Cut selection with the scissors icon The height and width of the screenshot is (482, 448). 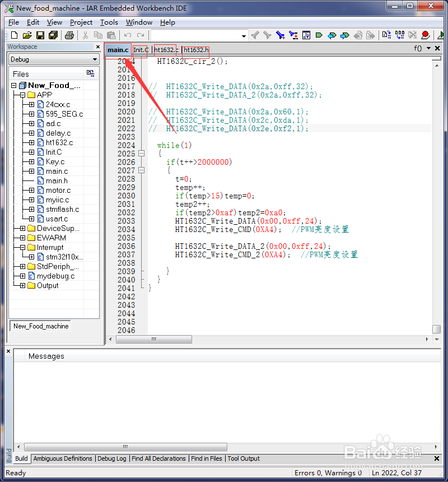coord(85,35)
